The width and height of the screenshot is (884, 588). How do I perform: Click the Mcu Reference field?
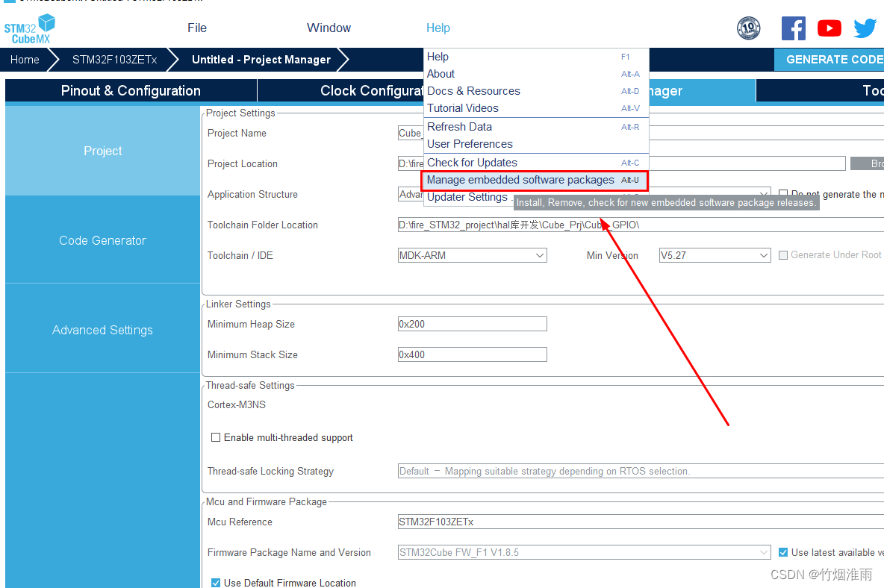click(641, 522)
